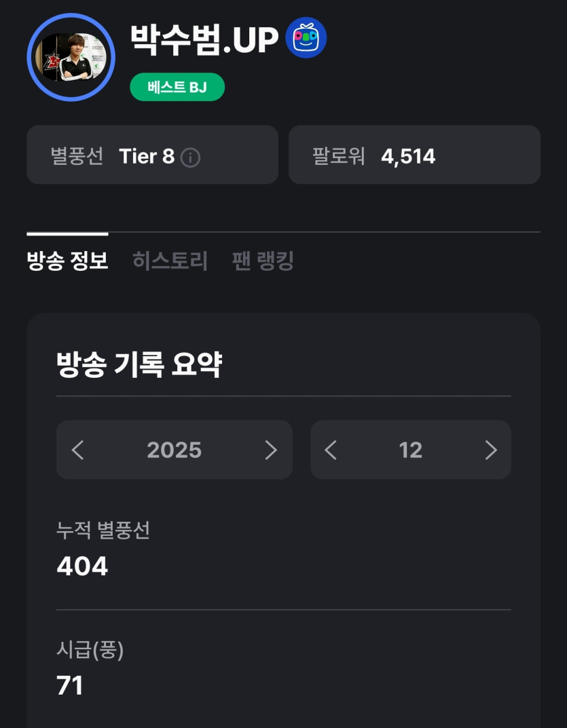The width and height of the screenshot is (567, 728).
Task: Open the profile avatar picture
Action: coord(71,58)
